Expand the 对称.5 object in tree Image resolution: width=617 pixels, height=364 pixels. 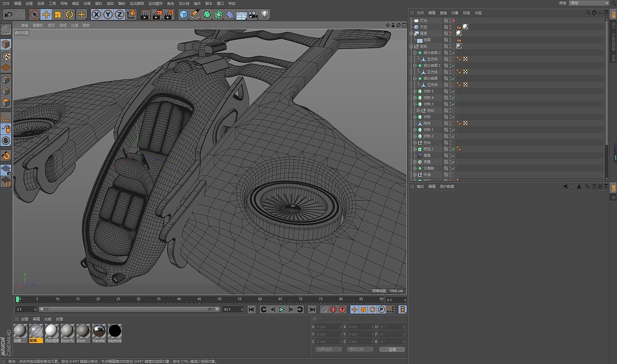click(415, 91)
